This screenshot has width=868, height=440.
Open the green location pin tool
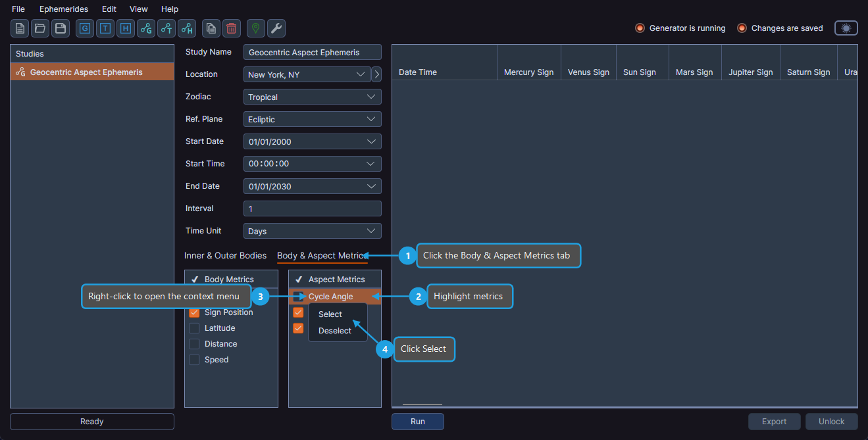pyautogui.click(x=255, y=28)
